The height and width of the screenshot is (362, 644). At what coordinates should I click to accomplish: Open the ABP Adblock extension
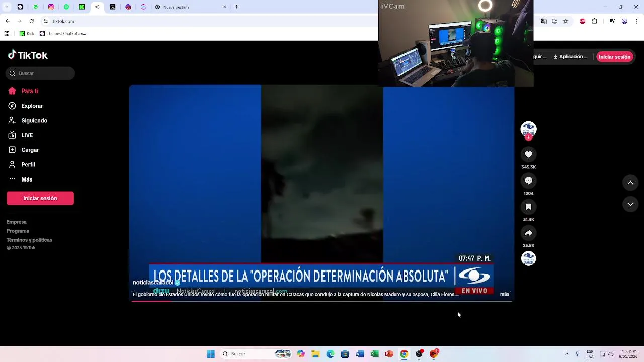(583, 21)
